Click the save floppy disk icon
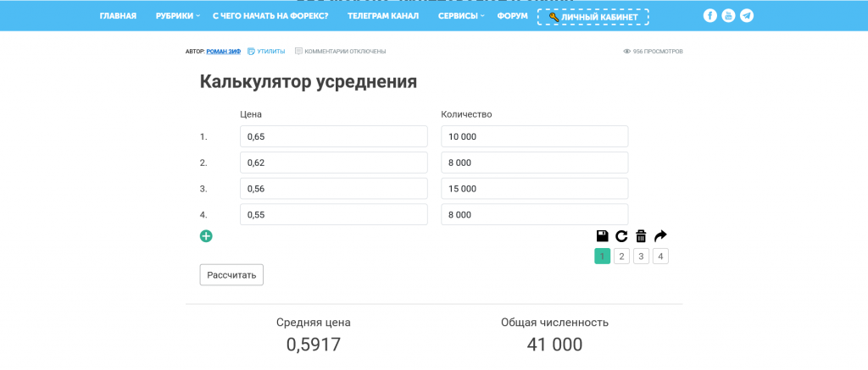 click(602, 236)
